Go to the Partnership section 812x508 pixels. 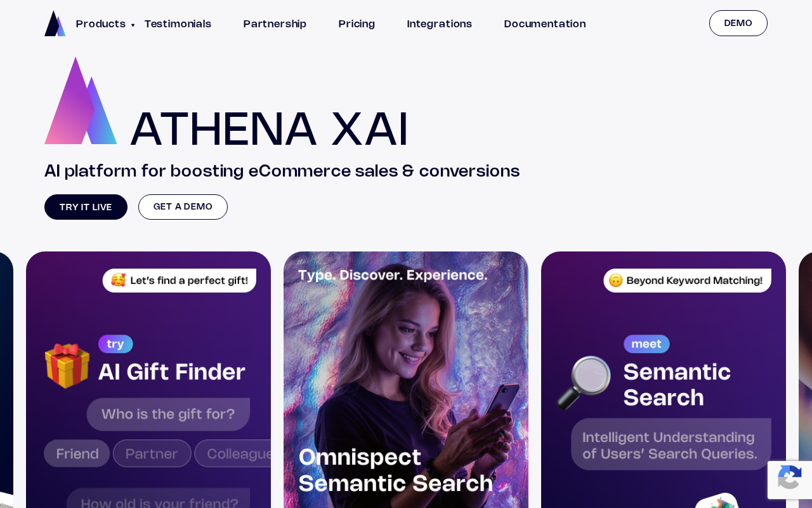[275, 24]
